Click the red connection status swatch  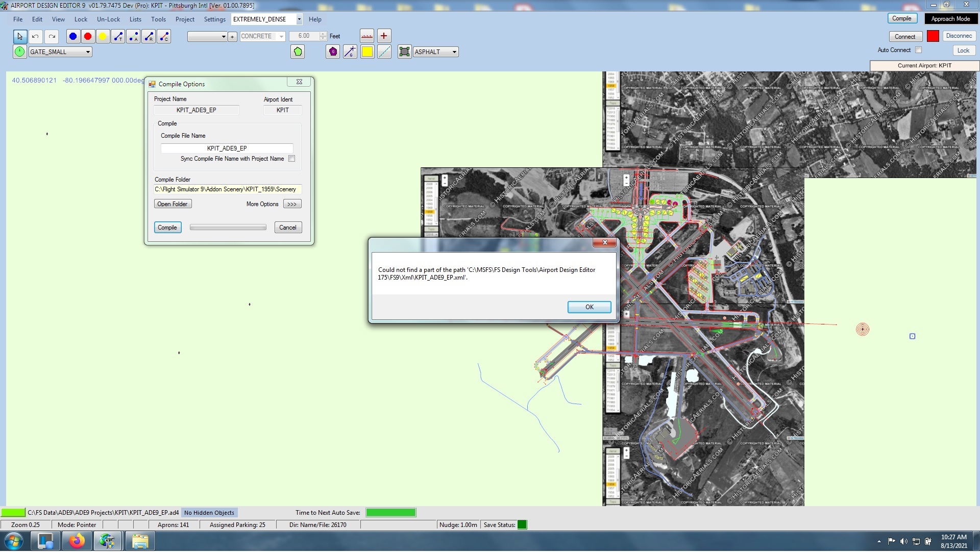point(933,36)
